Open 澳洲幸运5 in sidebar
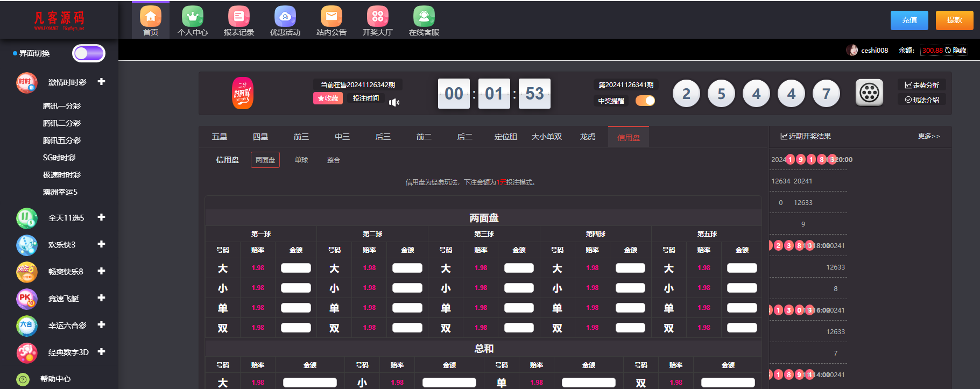This screenshot has height=389, width=980. pos(60,192)
